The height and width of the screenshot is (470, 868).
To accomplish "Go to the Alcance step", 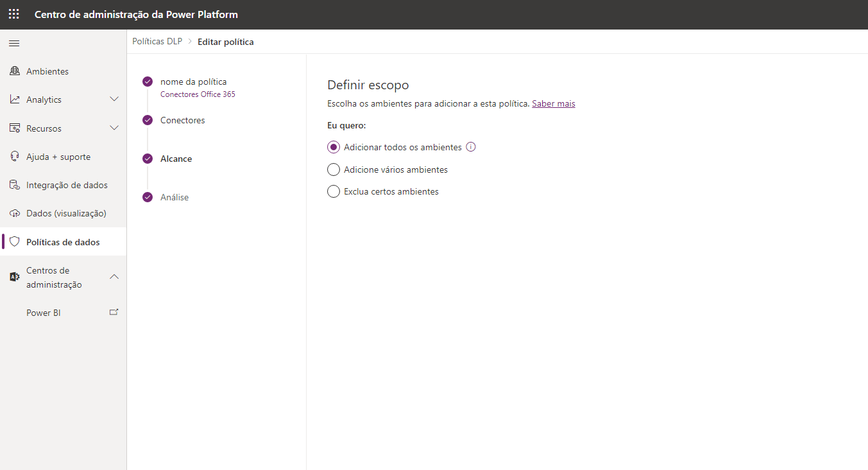I will pyautogui.click(x=176, y=159).
